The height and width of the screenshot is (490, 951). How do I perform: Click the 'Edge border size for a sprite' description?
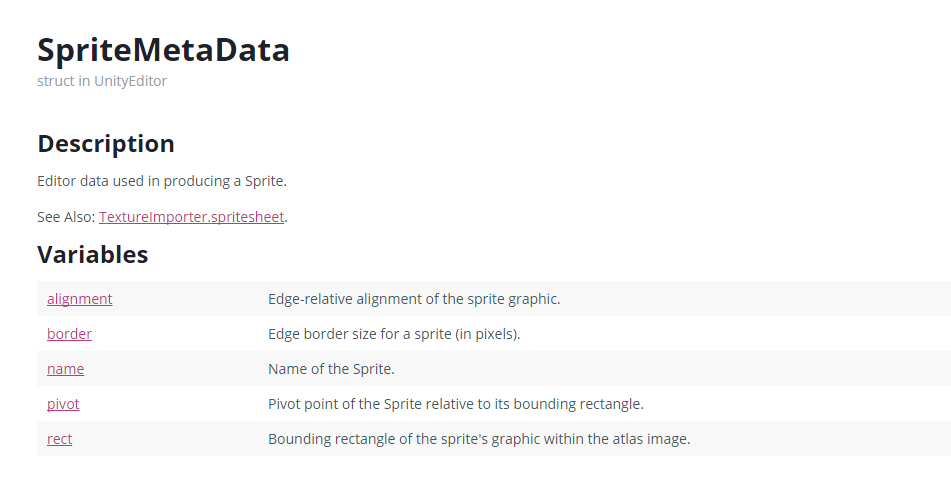[394, 334]
